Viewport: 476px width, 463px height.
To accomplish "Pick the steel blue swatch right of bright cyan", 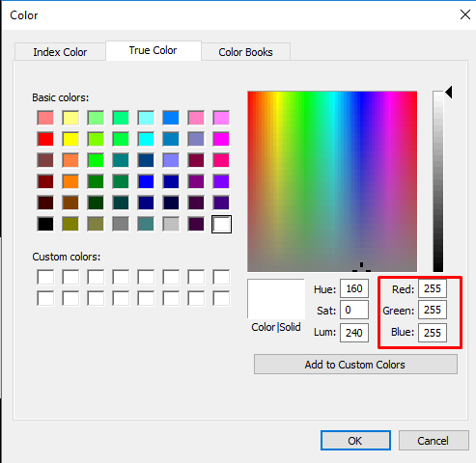I will [x=171, y=139].
